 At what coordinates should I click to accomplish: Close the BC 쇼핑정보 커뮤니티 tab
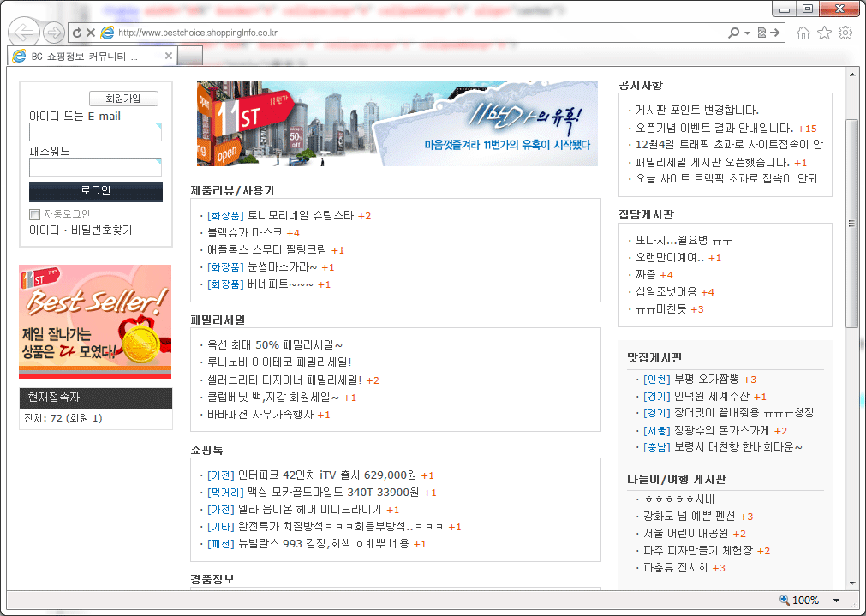pos(169,56)
